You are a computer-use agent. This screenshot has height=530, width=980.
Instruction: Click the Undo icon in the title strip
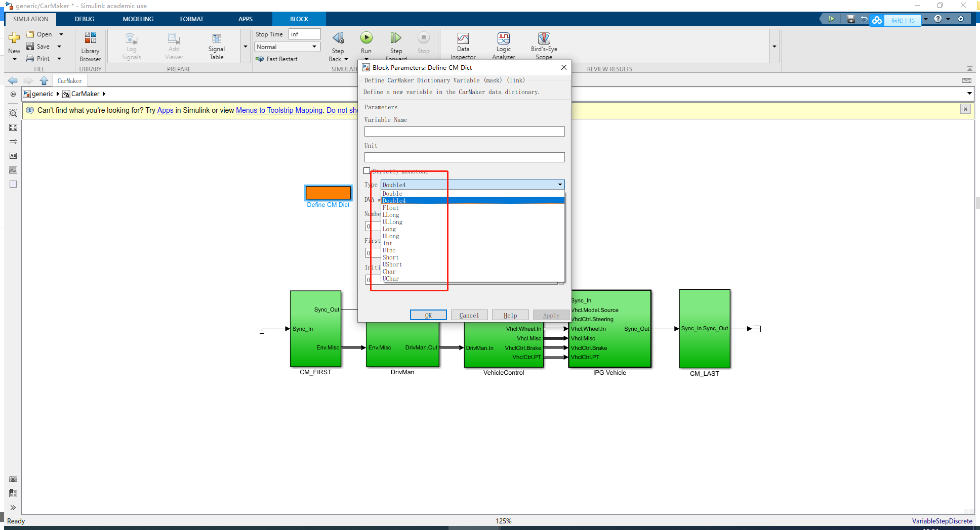(864, 19)
